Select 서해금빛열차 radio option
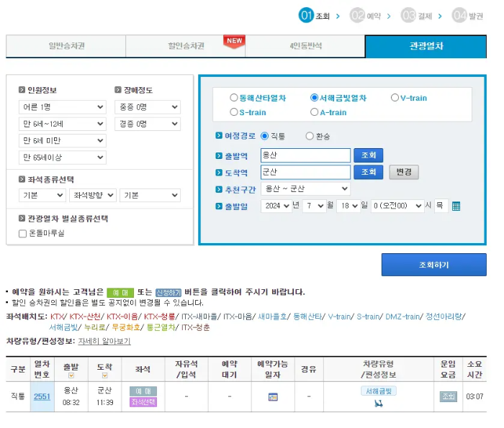The width and height of the screenshot is (504, 428). pos(314,98)
